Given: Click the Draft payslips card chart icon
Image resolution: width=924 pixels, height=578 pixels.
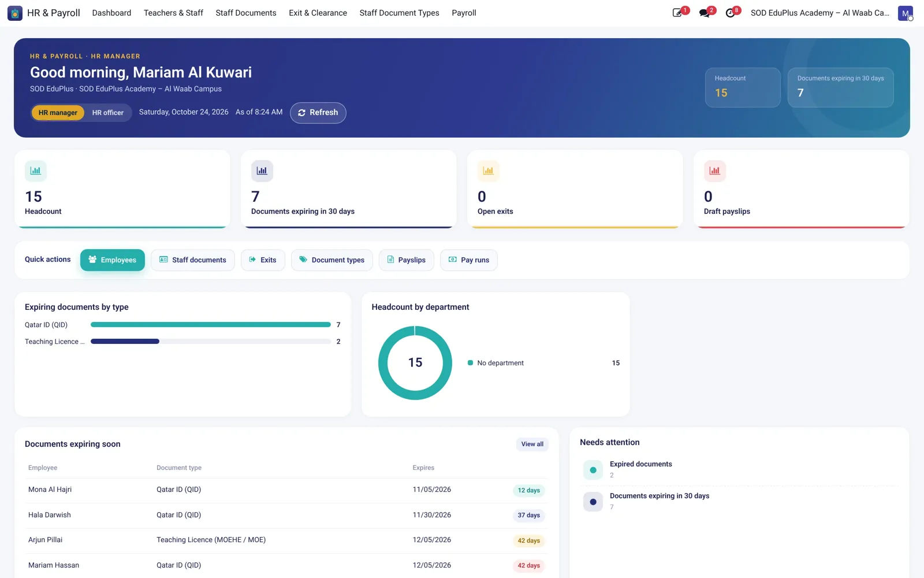Looking at the screenshot, I should [715, 171].
